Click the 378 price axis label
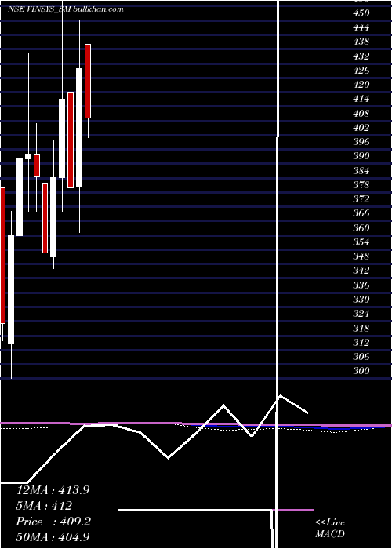Screen dimensions: 392x549 [x=361, y=185]
